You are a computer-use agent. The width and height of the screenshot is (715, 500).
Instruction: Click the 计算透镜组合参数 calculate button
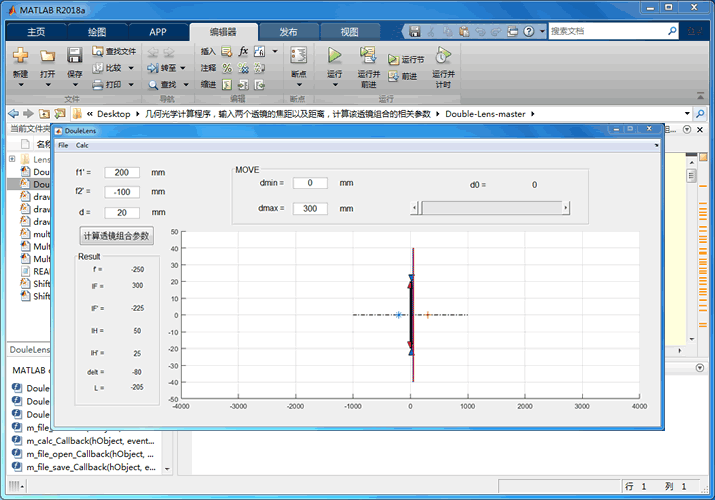117,235
